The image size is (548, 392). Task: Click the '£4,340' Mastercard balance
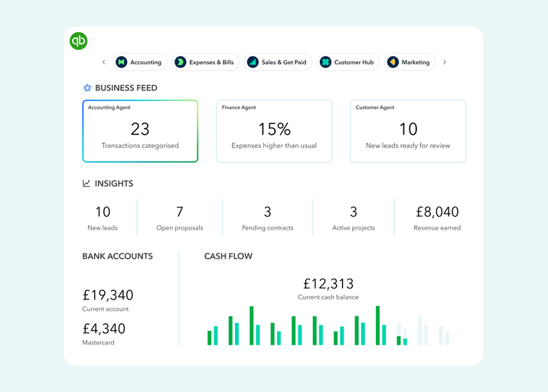(x=104, y=328)
